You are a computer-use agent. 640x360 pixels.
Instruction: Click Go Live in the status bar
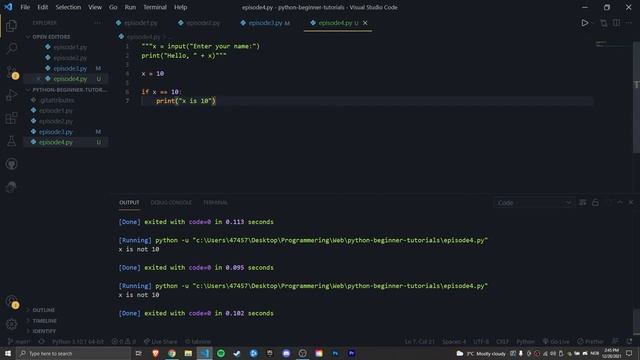tap(556, 342)
